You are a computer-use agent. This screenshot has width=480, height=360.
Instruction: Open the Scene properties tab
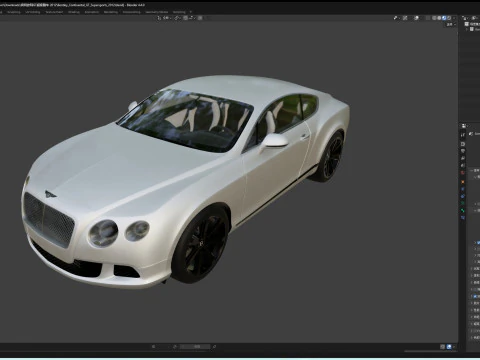(463, 165)
